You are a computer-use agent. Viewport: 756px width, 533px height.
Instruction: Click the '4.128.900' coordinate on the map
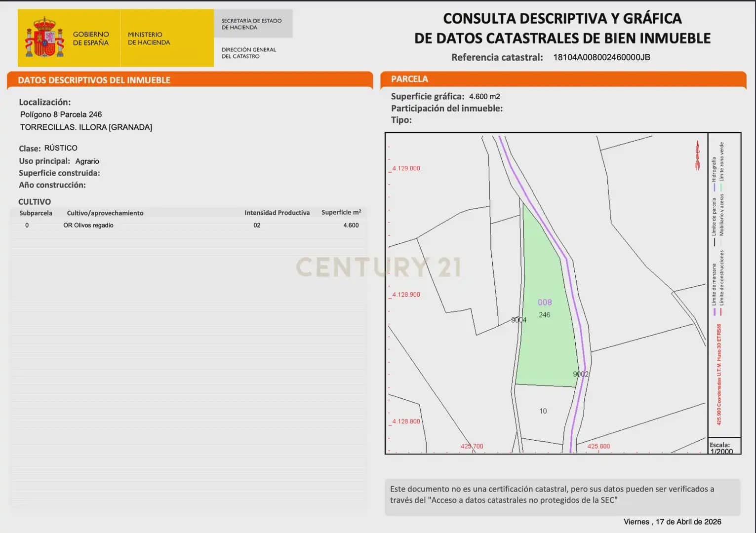click(x=406, y=295)
